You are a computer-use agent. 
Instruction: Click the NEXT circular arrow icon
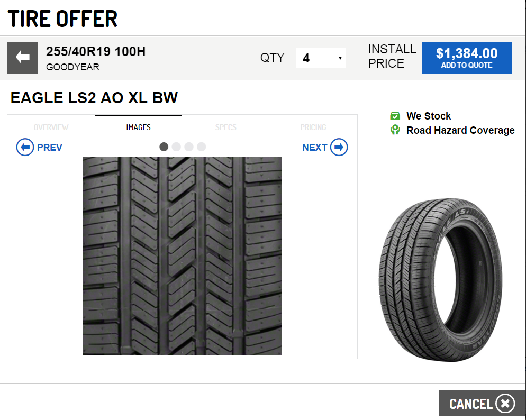click(x=339, y=147)
